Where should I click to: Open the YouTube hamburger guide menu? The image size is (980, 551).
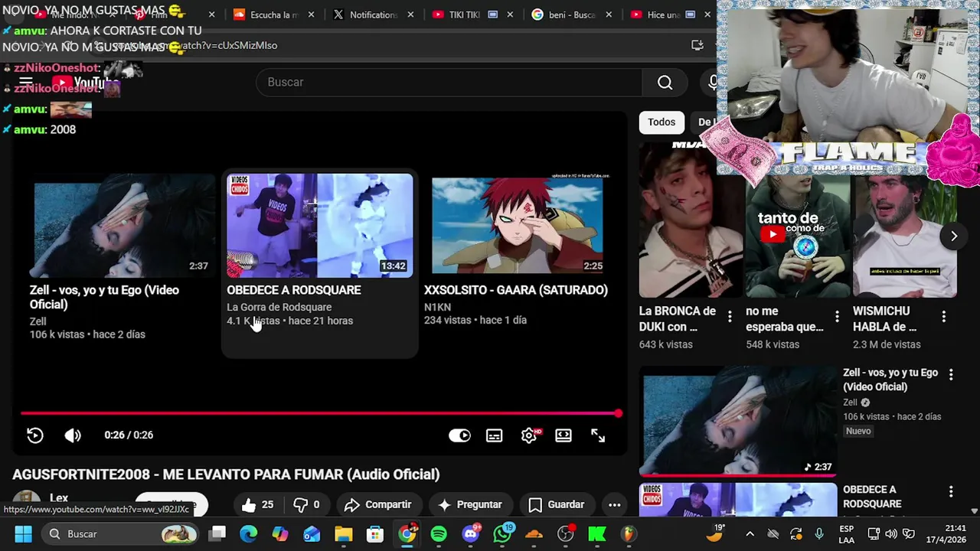[x=25, y=82]
